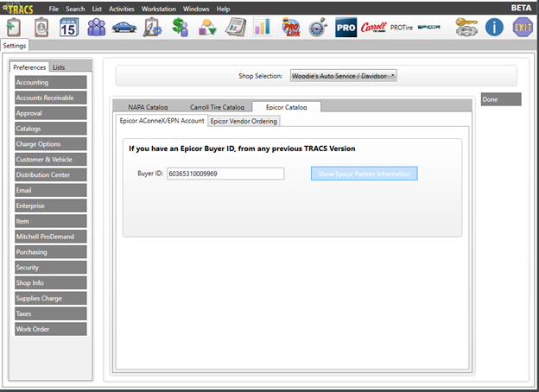Open the blue information icon
The width and height of the screenshot is (539, 392).
tap(494, 27)
